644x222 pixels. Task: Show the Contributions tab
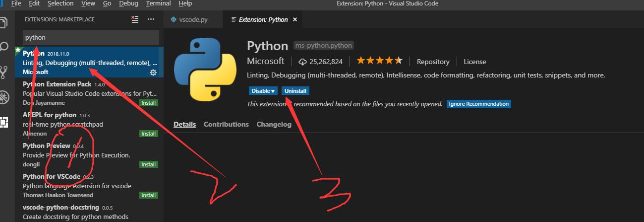pos(226,124)
